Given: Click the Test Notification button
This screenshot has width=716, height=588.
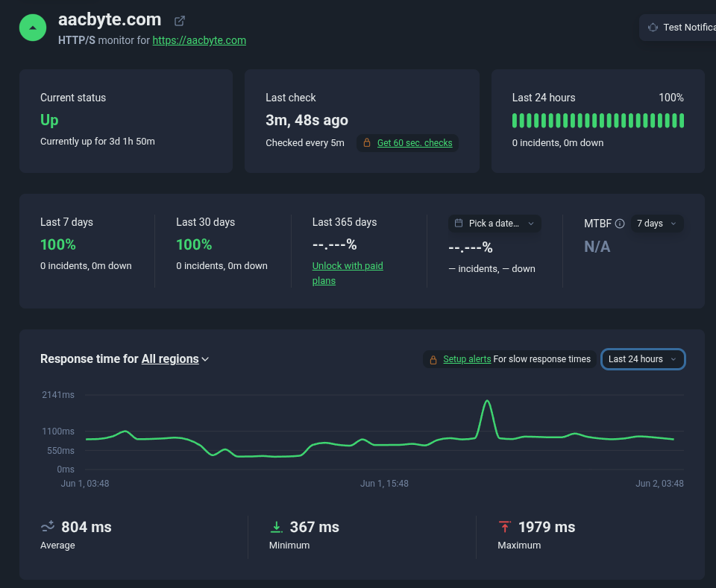Looking at the screenshot, I should pos(678,28).
